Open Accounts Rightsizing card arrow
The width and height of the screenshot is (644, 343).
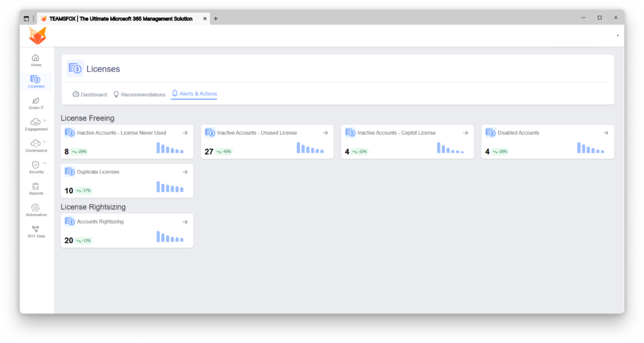tap(186, 222)
